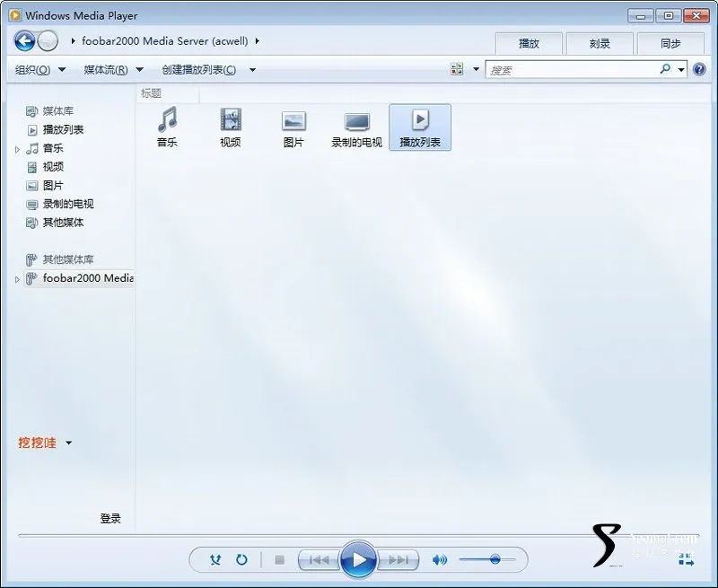Image resolution: width=718 pixels, height=588 pixels.
Task: Click the Windows Media Player title icon
Action: (x=15, y=15)
